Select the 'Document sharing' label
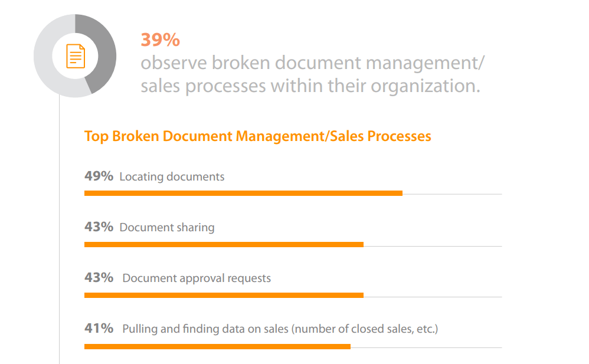Image resolution: width=589 pixels, height=364 pixels. [167, 227]
